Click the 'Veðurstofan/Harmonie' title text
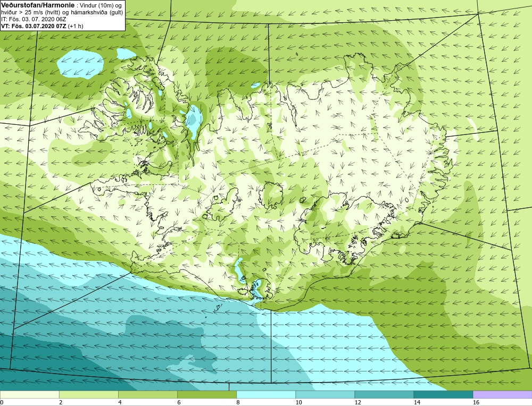 tap(37, 5)
